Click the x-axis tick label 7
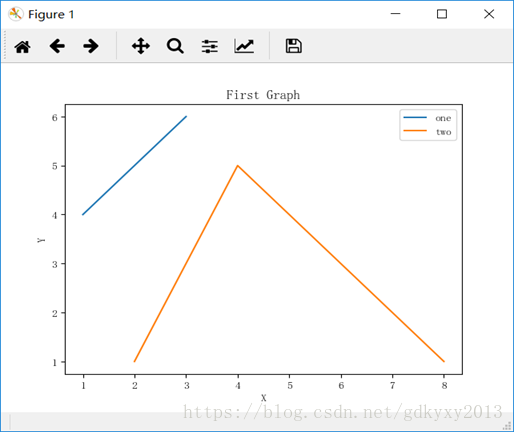 [x=393, y=386]
